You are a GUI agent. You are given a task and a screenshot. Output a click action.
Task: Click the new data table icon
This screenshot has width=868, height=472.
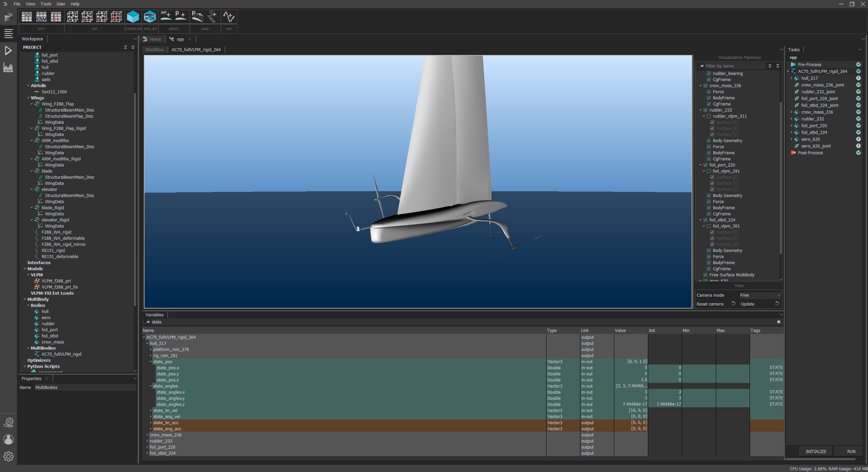click(x=27, y=17)
